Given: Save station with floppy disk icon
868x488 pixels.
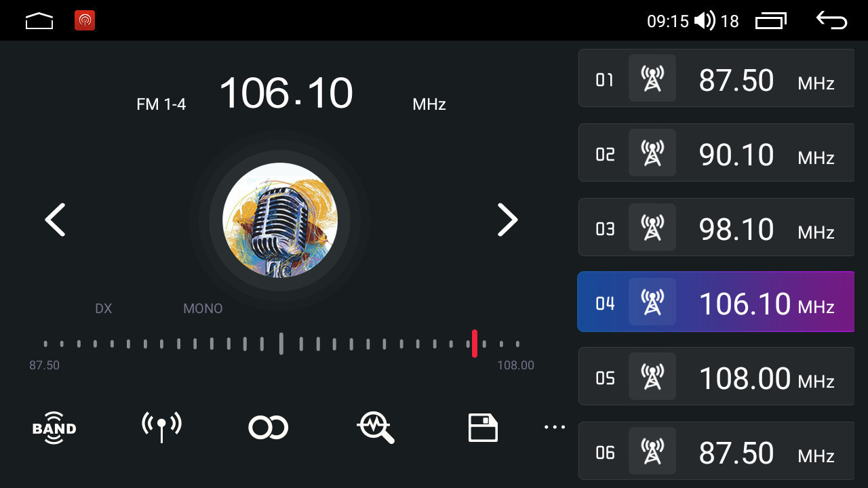Looking at the screenshot, I should tap(483, 428).
